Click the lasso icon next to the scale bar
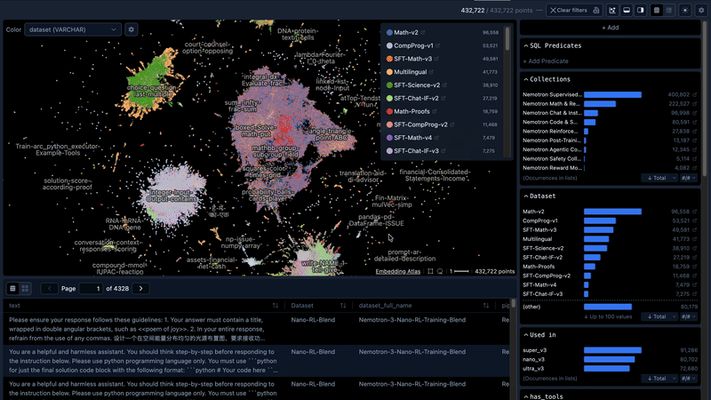Viewport: 711px width, 400px height. coord(440,271)
